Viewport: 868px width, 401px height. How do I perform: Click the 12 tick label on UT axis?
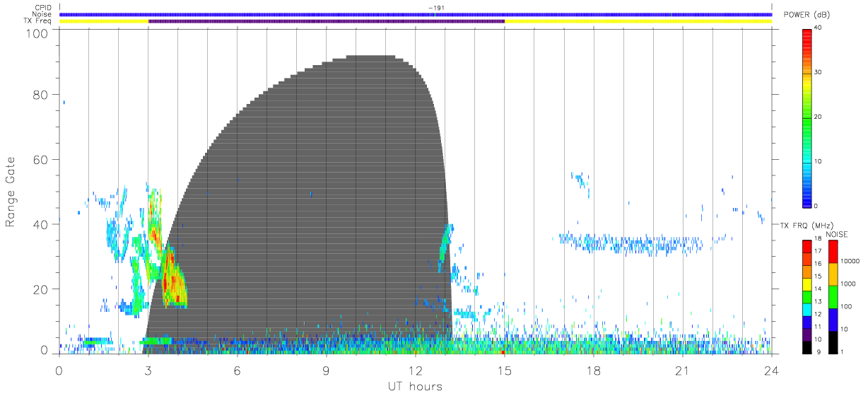415,371
